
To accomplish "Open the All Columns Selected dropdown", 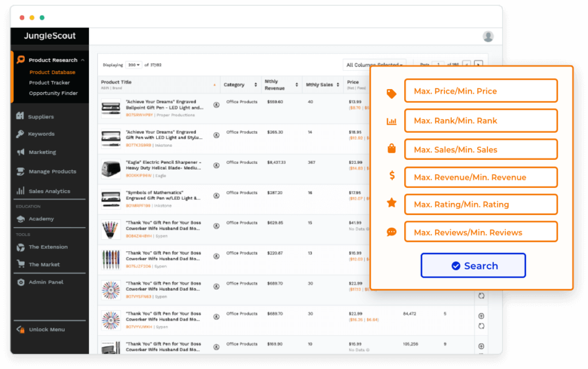I will tap(374, 65).
